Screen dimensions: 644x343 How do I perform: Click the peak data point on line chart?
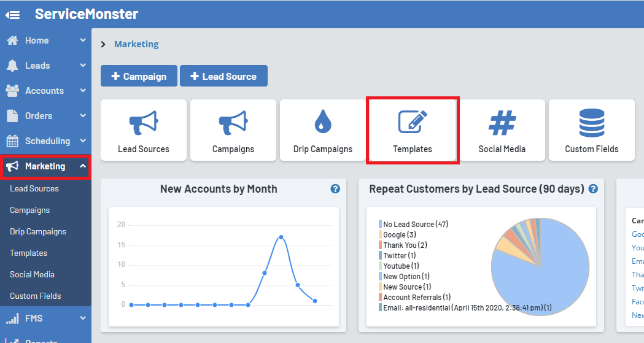[x=281, y=237]
